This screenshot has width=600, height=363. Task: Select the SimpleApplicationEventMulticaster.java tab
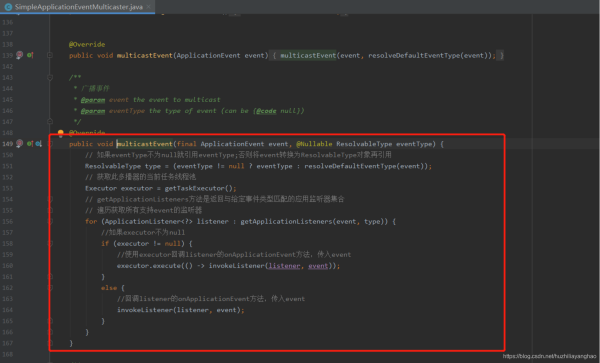[x=78, y=7]
